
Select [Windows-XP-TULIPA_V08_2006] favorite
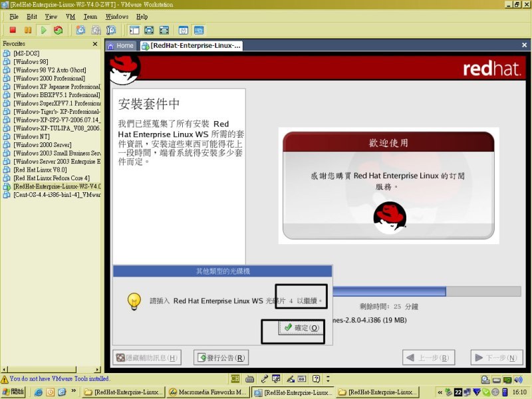point(52,128)
